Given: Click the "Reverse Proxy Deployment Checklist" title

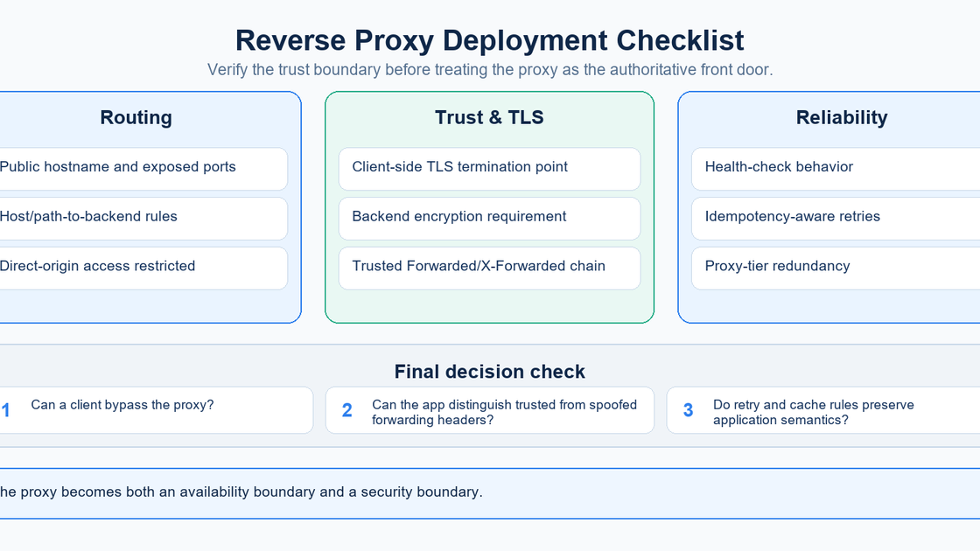Looking at the screenshot, I should (489, 40).
